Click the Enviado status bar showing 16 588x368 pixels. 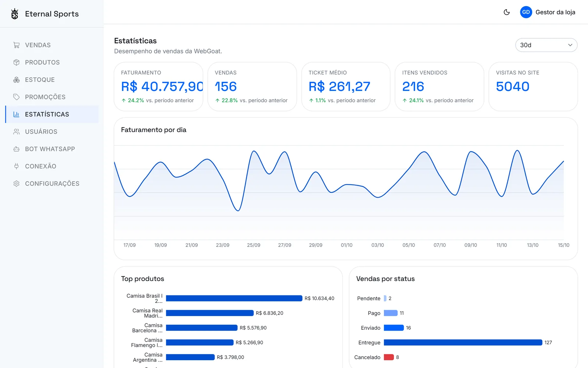(x=394, y=328)
